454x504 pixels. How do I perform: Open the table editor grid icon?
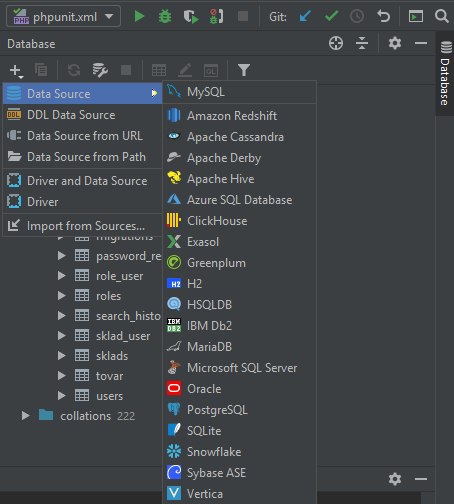159,70
